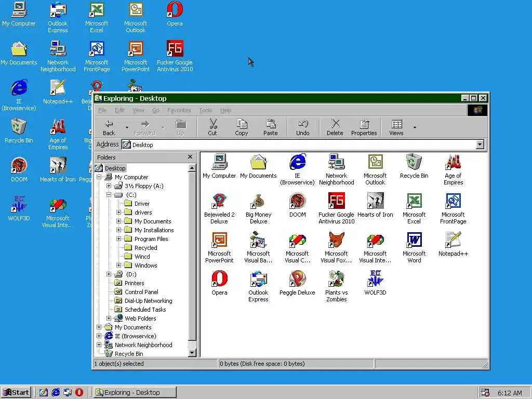532x399 pixels.
Task: Collapse the (C:) drive node
Action: (x=109, y=194)
